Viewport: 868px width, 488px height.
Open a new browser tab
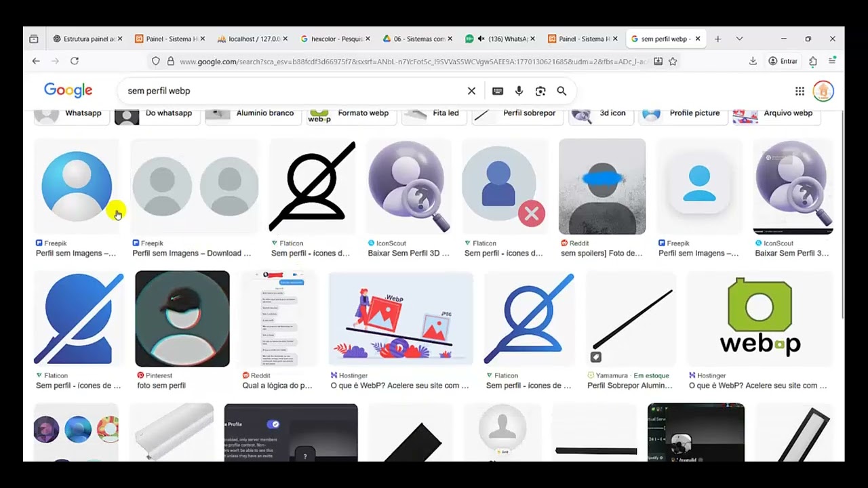tap(717, 39)
